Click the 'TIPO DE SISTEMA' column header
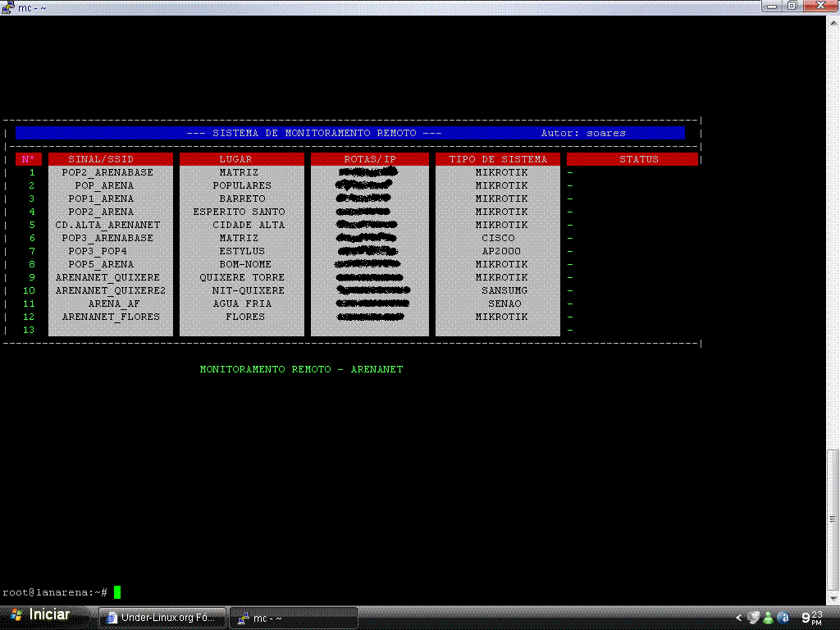The height and width of the screenshot is (630, 840). [498, 159]
